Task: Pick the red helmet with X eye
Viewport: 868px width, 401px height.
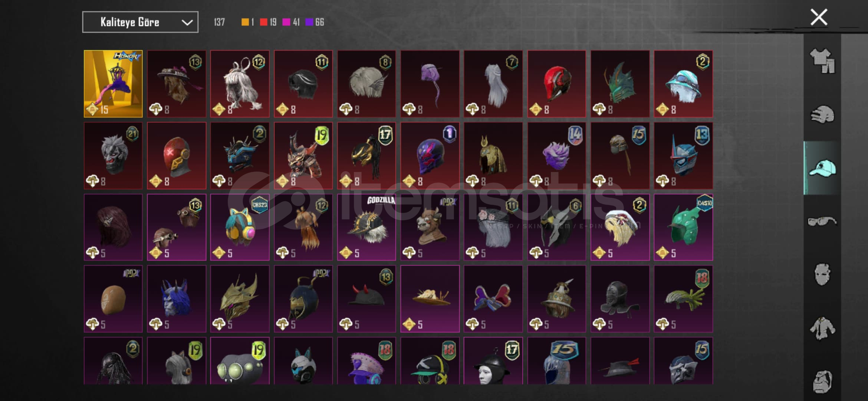Action: [177, 156]
